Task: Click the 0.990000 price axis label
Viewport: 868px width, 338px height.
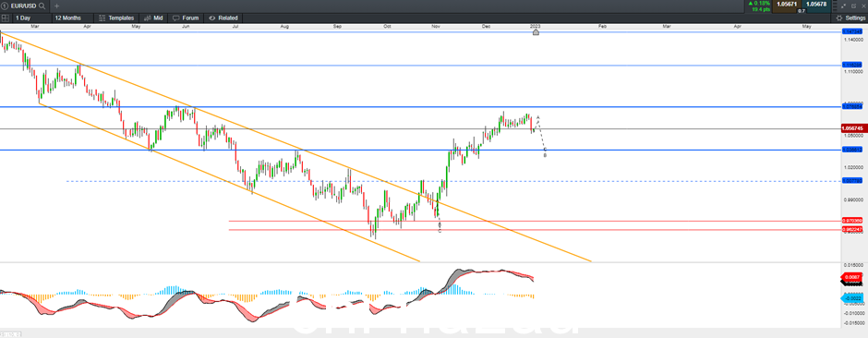Action: (852, 199)
